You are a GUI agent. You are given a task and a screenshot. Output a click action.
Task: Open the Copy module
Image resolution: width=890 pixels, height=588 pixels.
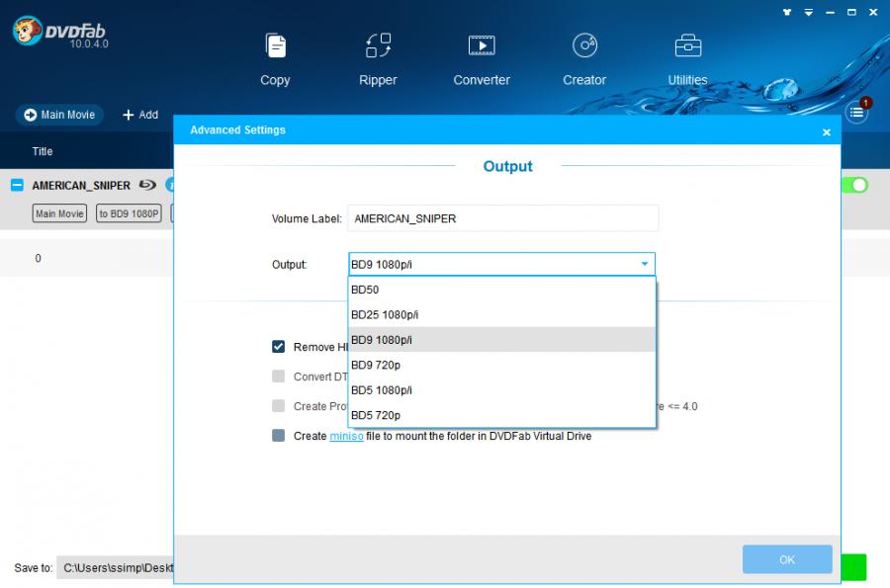pyautogui.click(x=275, y=59)
